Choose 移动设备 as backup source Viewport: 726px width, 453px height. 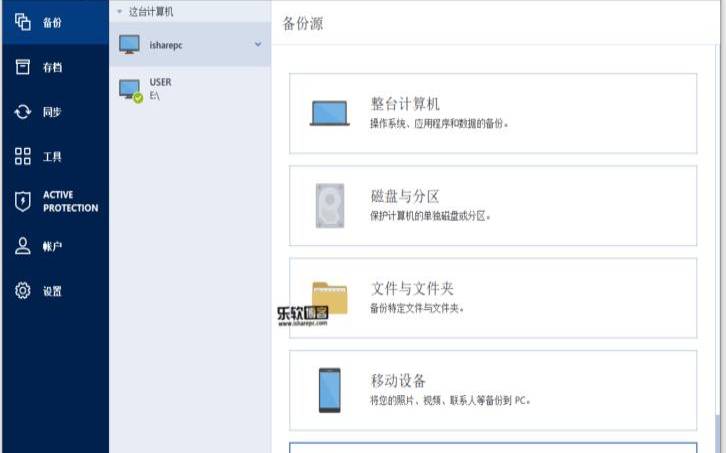coord(493,390)
